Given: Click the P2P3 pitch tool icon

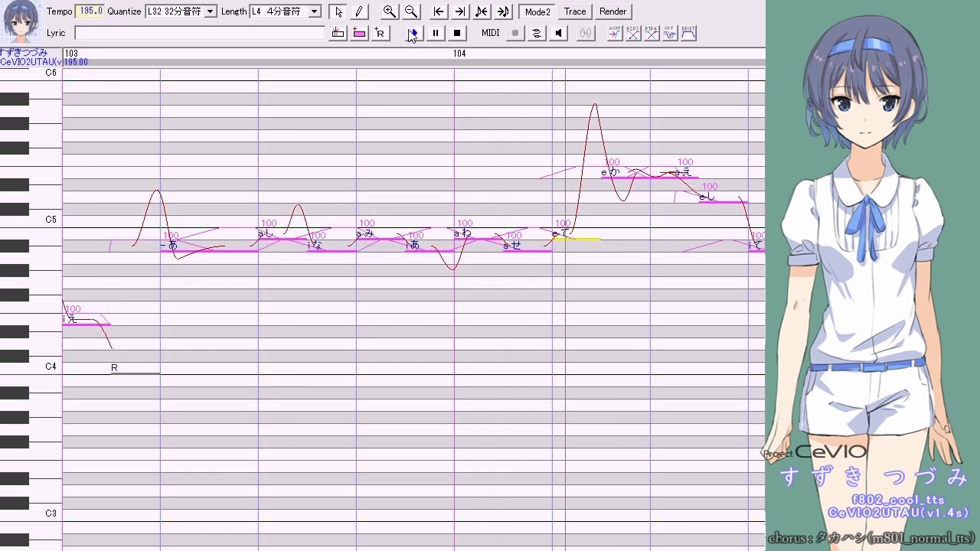Looking at the screenshot, I should pos(633,33).
